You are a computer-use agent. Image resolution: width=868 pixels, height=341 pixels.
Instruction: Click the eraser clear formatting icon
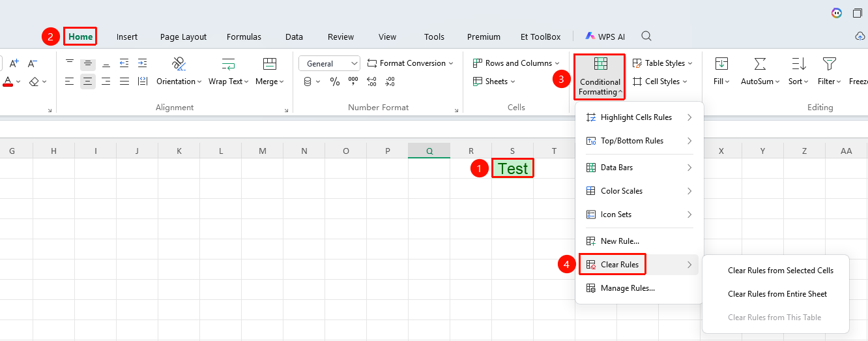[x=35, y=82]
